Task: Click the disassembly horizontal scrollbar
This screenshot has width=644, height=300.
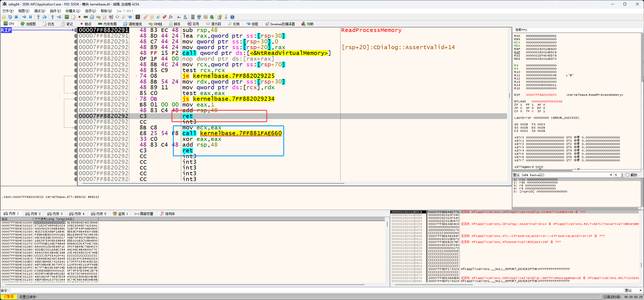Action: pyautogui.click(x=213, y=184)
